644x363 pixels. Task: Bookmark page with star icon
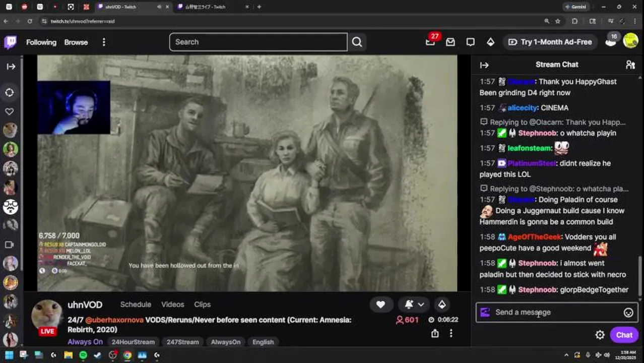click(x=558, y=21)
